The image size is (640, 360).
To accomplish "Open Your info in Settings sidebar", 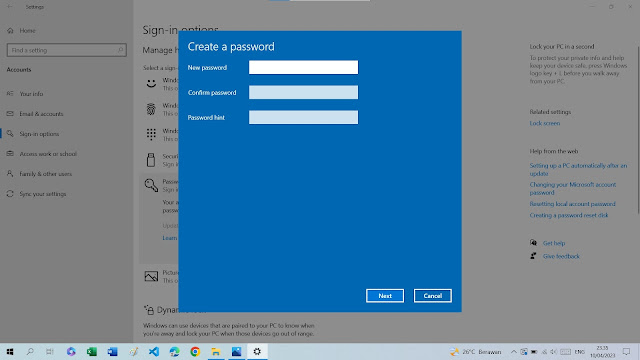I will [31, 94].
